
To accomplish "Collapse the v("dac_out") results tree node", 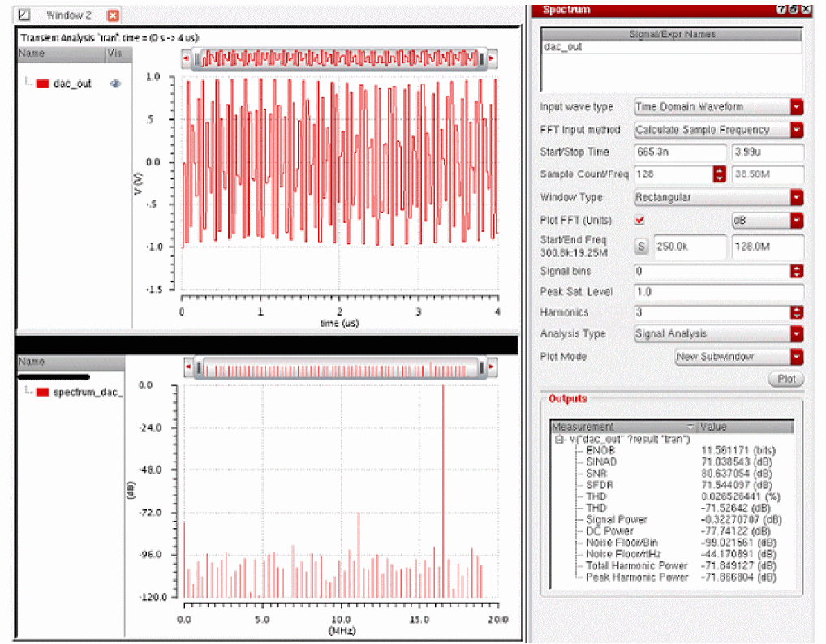I will pyautogui.click(x=559, y=439).
